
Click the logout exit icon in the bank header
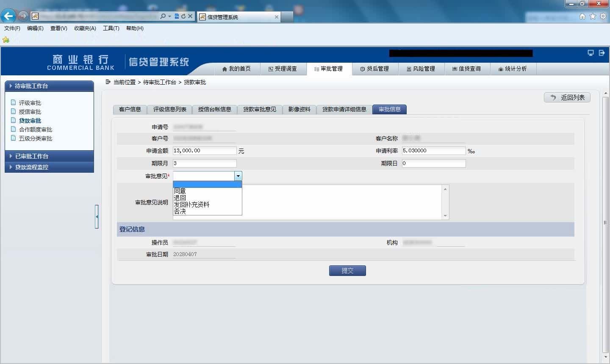602,53
